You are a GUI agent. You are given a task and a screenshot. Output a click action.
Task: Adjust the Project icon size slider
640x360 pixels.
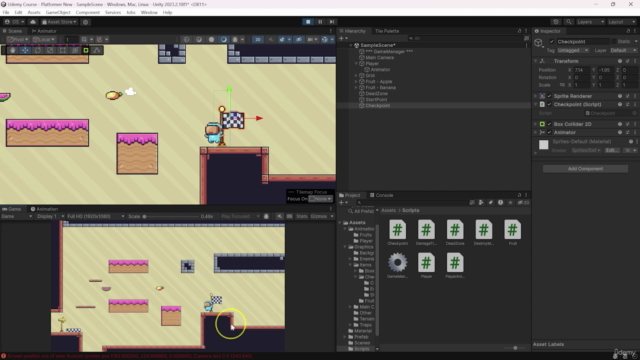(515, 348)
